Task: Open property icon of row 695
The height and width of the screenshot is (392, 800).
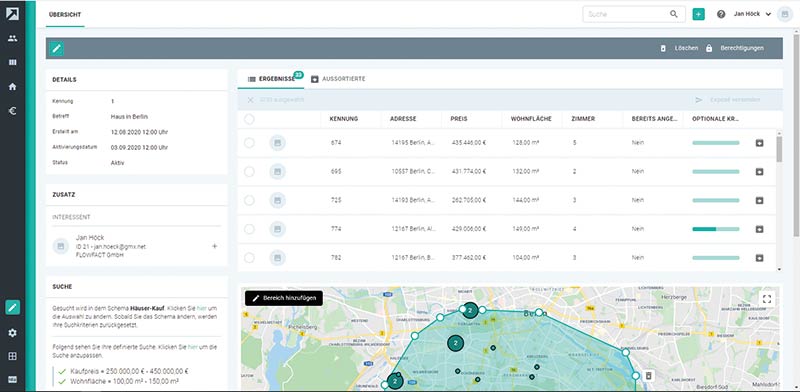Action: (278, 172)
